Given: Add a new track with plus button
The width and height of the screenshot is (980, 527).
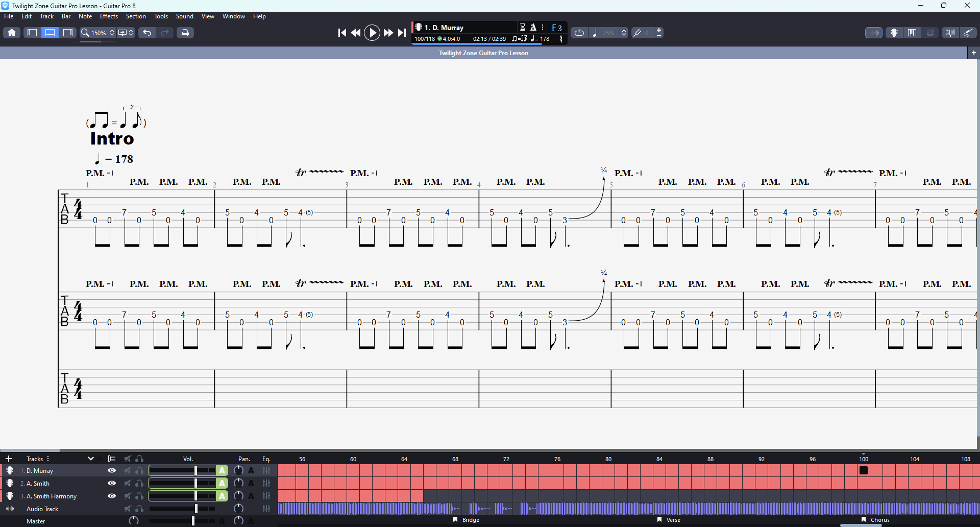Looking at the screenshot, I should (x=9, y=459).
